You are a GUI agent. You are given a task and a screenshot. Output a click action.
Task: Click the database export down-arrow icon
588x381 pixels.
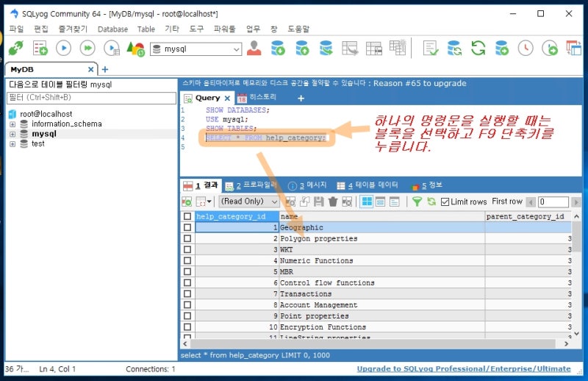tap(278, 48)
